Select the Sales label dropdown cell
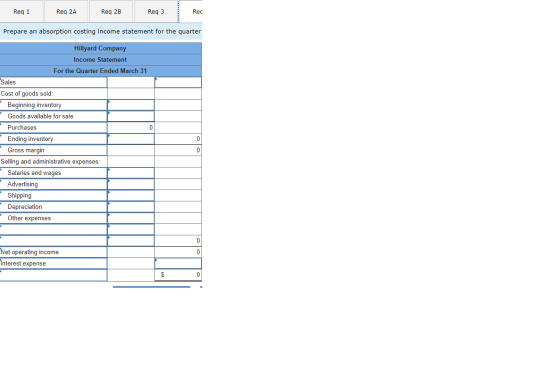This screenshot has height=373, width=560. click(x=54, y=82)
